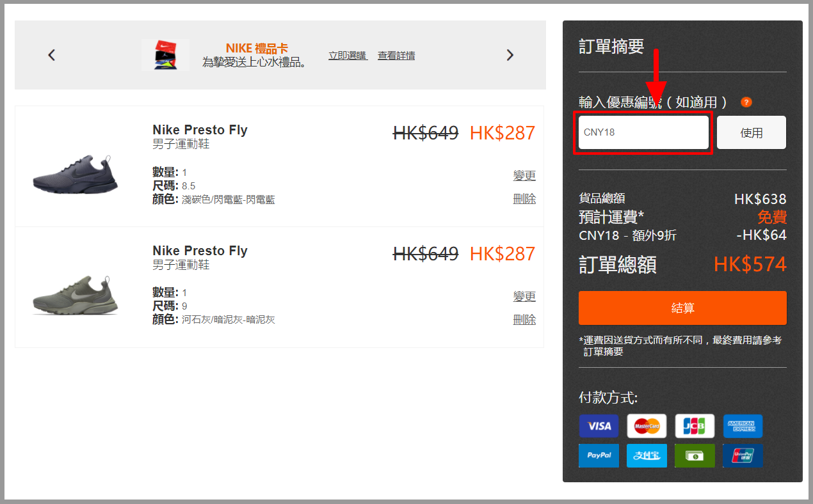Go to next promo banner slide
The width and height of the screenshot is (813, 504).
[x=510, y=55]
